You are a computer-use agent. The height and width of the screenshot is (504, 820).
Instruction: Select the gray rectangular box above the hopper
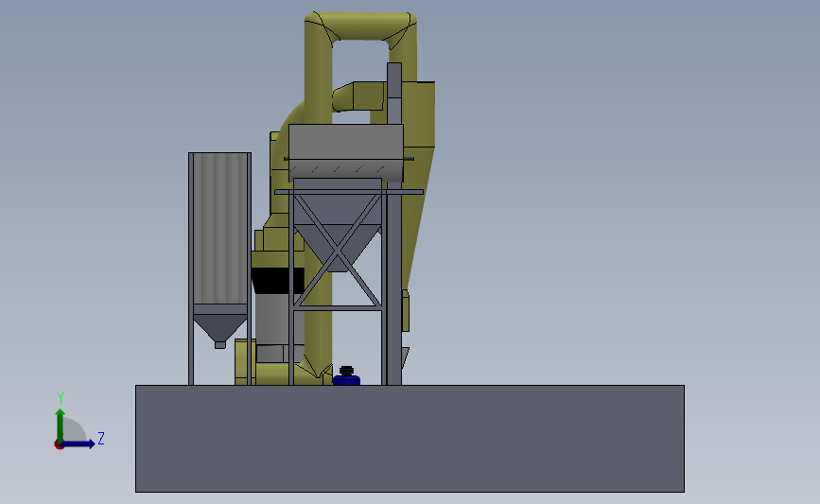pyautogui.click(x=345, y=152)
